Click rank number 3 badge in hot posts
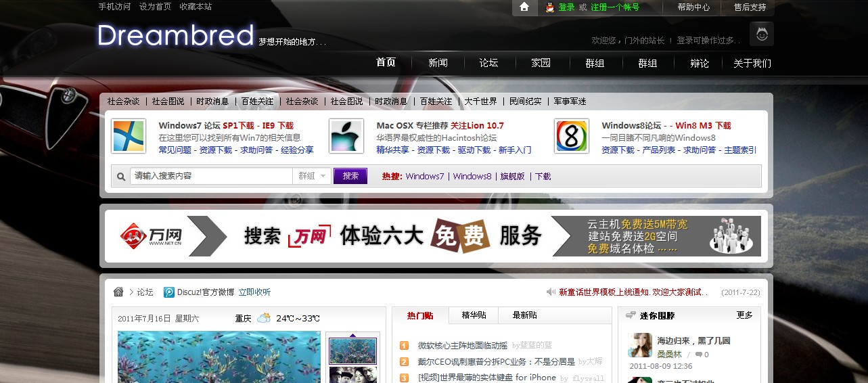 pyautogui.click(x=404, y=378)
